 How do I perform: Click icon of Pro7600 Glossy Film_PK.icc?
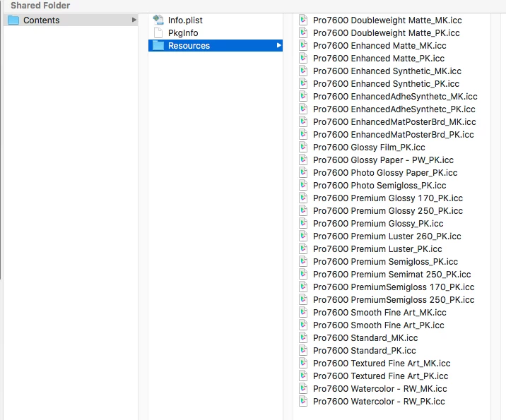tap(303, 147)
